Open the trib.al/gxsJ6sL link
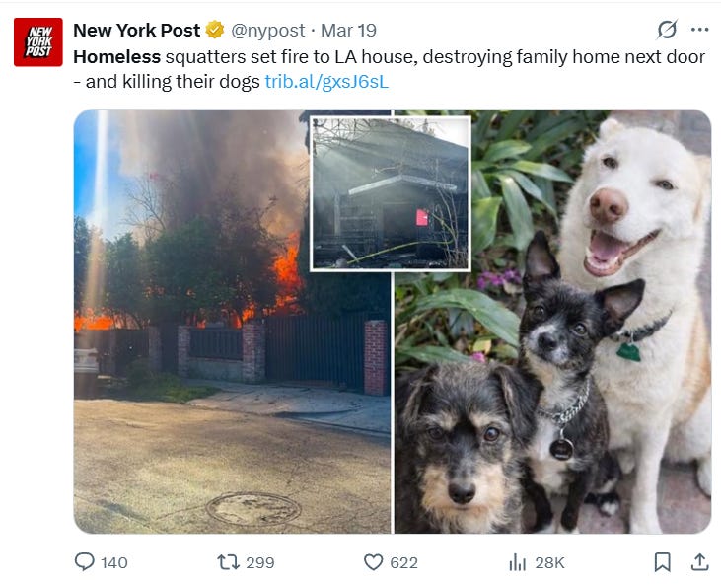This screenshot has height=588, width=721. (326, 82)
